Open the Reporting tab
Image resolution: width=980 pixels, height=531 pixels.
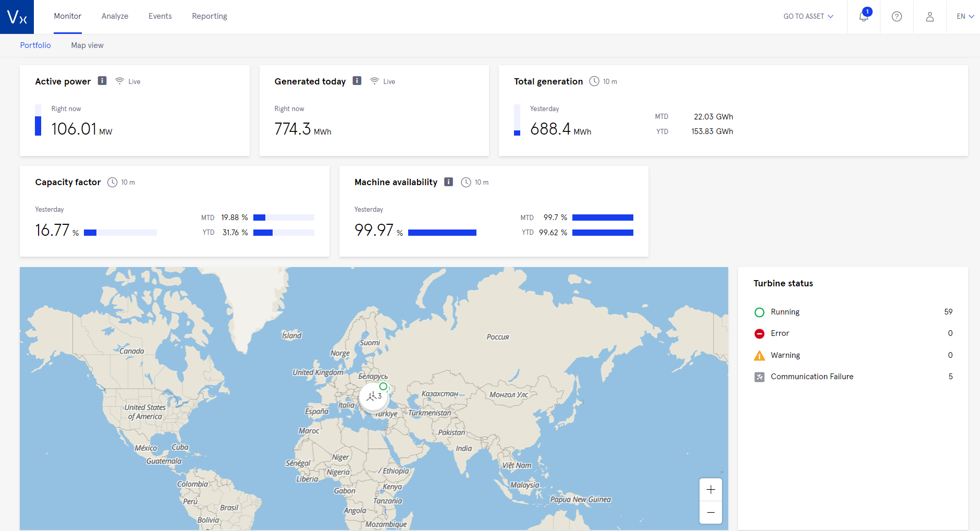tap(210, 16)
